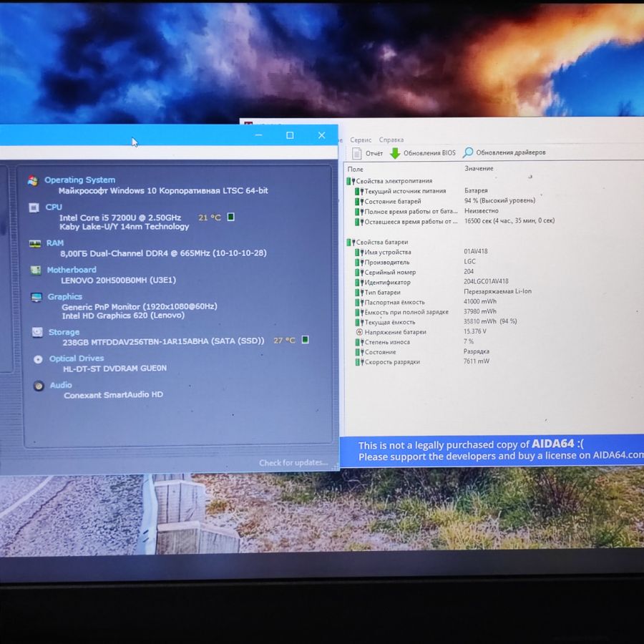Viewport: 644px width, 644px height.
Task: Open the RAM section link
Action: click(x=55, y=243)
